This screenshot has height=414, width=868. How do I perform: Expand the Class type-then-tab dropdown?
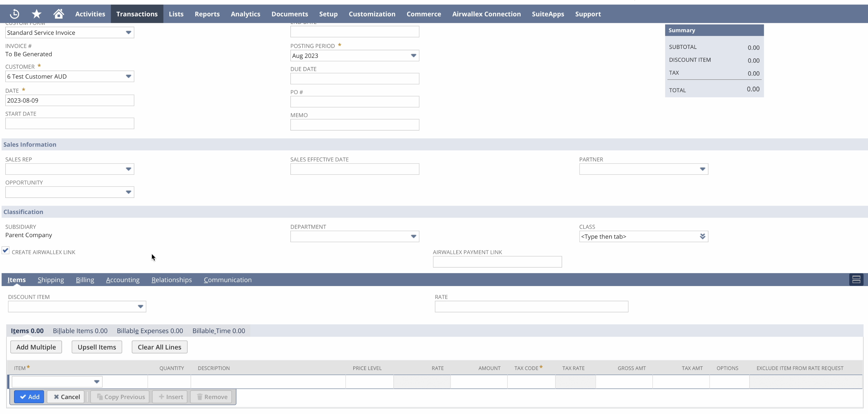[x=702, y=236]
